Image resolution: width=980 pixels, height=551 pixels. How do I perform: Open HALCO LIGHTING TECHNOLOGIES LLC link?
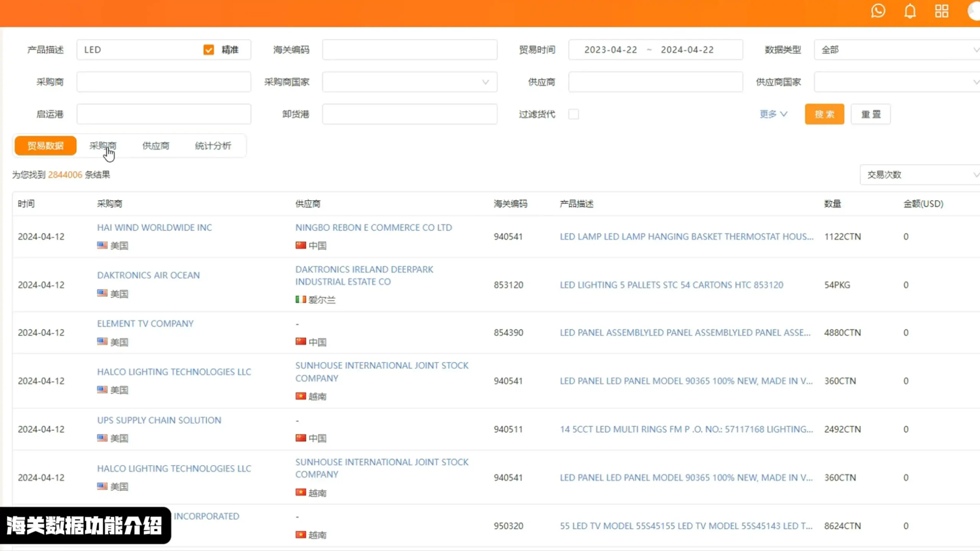pos(174,372)
